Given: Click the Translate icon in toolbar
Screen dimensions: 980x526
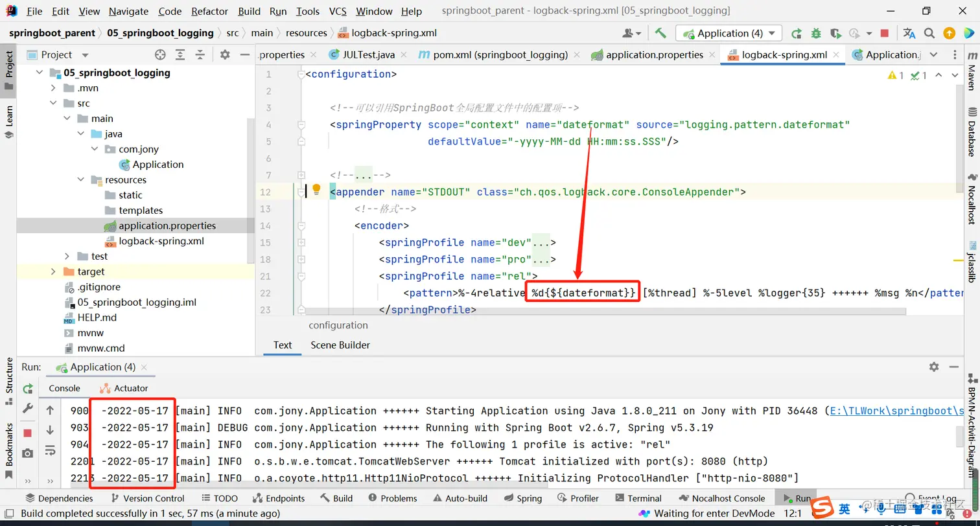Looking at the screenshot, I should coord(909,33).
